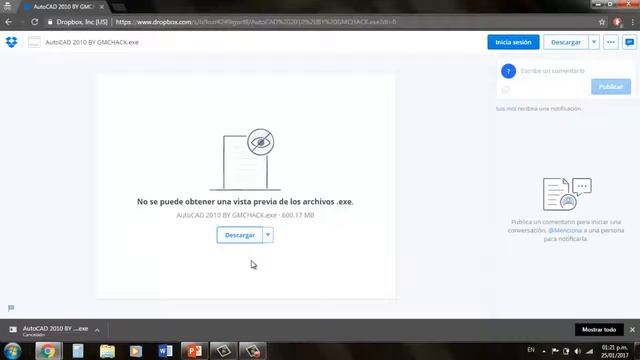Click the network signal tray icon
The height and width of the screenshot is (360, 640).
pos(589,351)
